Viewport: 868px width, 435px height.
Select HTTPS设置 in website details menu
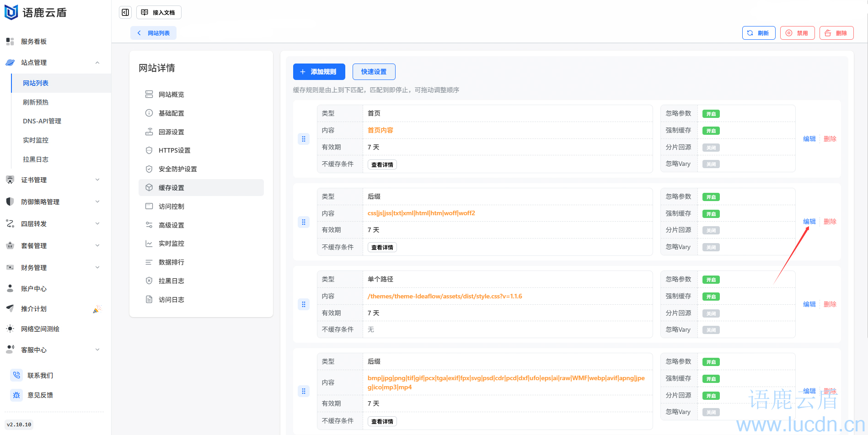tap(174, 150)
